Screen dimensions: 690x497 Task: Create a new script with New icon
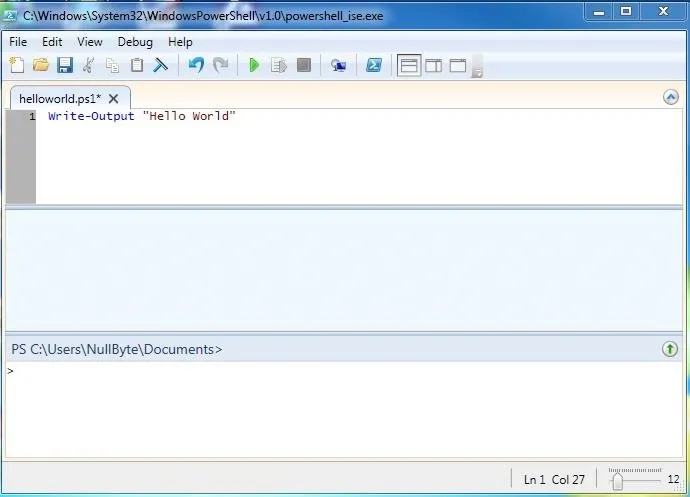17,65
